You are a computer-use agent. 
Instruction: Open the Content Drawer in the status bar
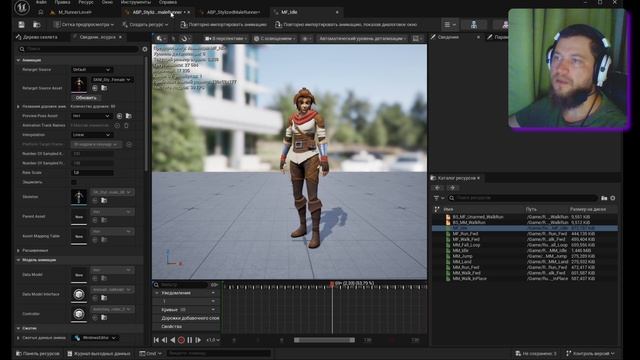pyautogui.click(x=38, y=353)
